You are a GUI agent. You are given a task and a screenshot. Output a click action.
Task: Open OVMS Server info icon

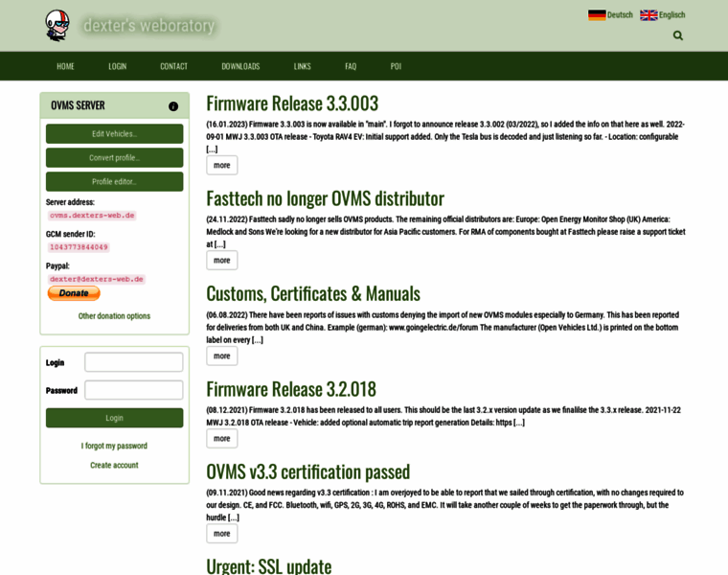173,106
